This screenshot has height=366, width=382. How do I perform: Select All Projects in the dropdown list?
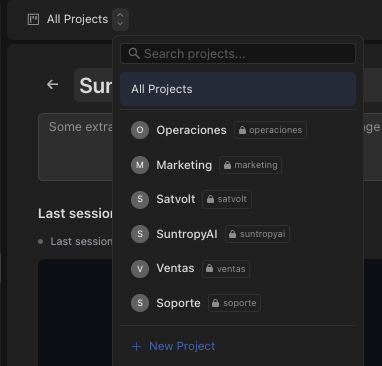pos(238,89)
